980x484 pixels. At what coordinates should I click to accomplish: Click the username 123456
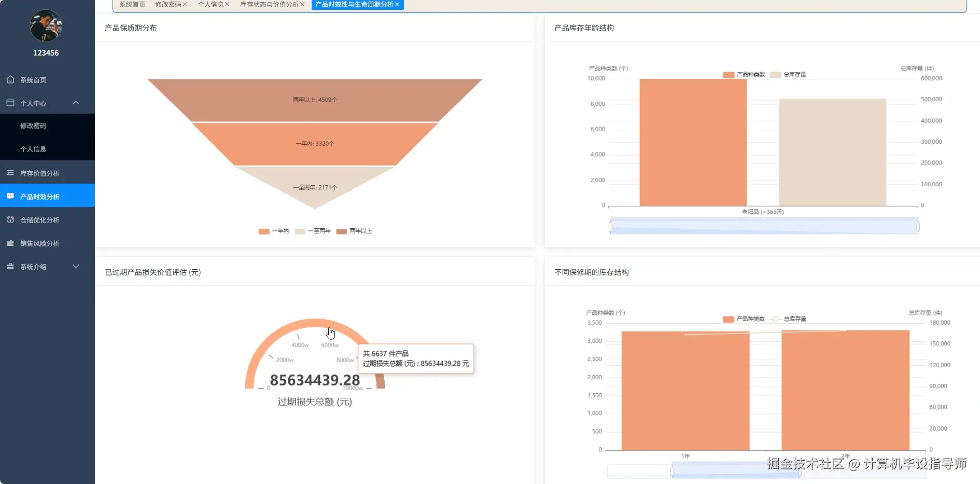click(46, 53)
